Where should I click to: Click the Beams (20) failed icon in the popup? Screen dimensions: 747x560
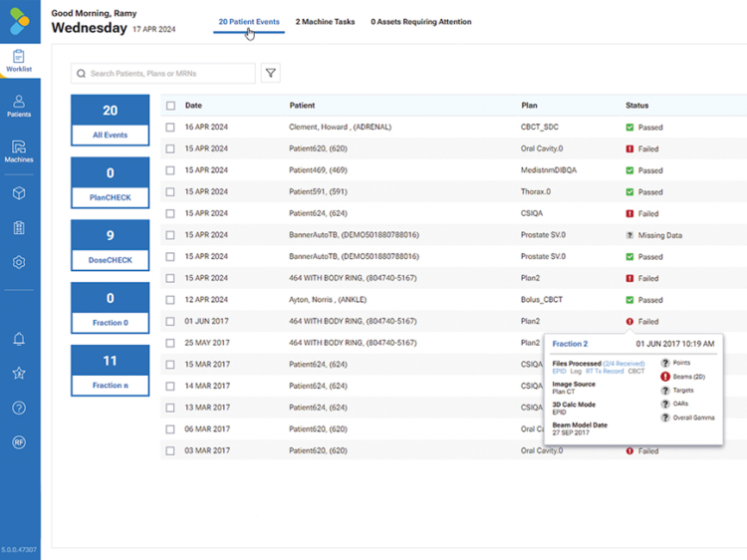tap(665, 377)
